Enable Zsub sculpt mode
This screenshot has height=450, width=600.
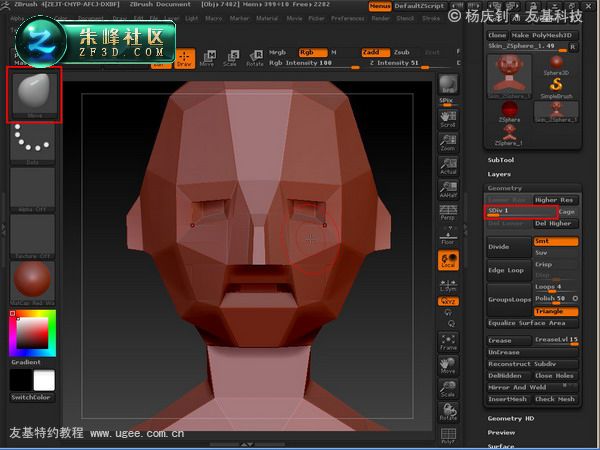click(402, 52)
